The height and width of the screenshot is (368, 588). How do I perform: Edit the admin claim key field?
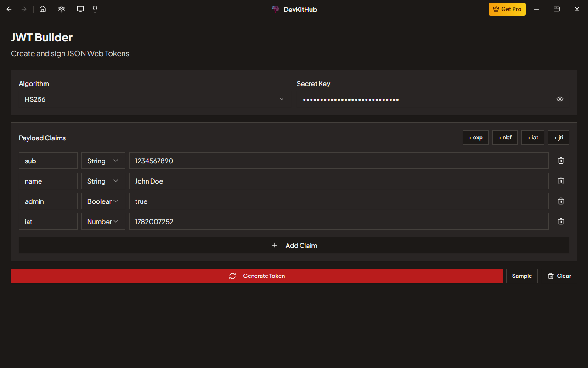point(48,201)
